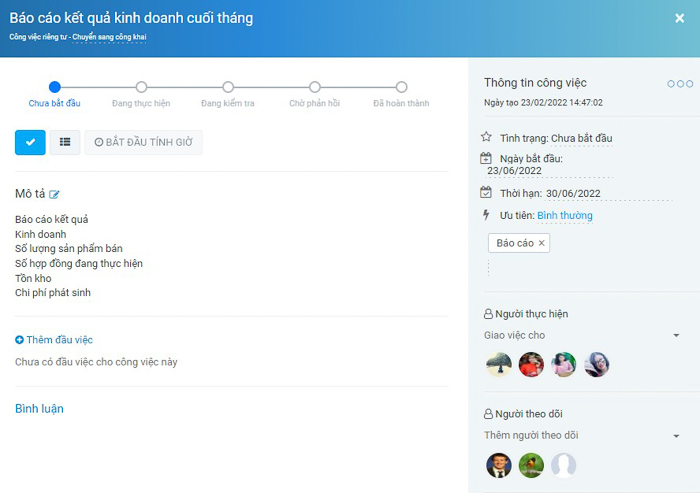Viewport: 700px width, 493px height.
Task: Select the suited man follower avatar
Action: tap(499, 465)
